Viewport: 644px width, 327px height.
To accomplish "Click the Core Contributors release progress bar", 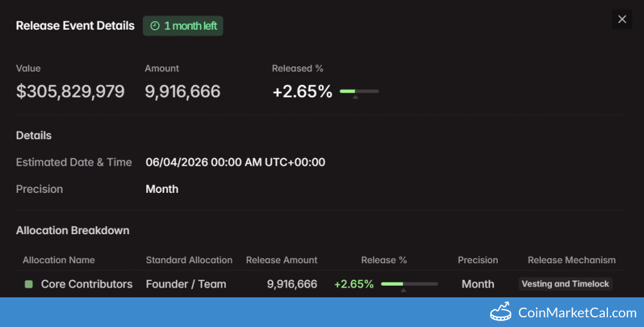I will (409, 284).
